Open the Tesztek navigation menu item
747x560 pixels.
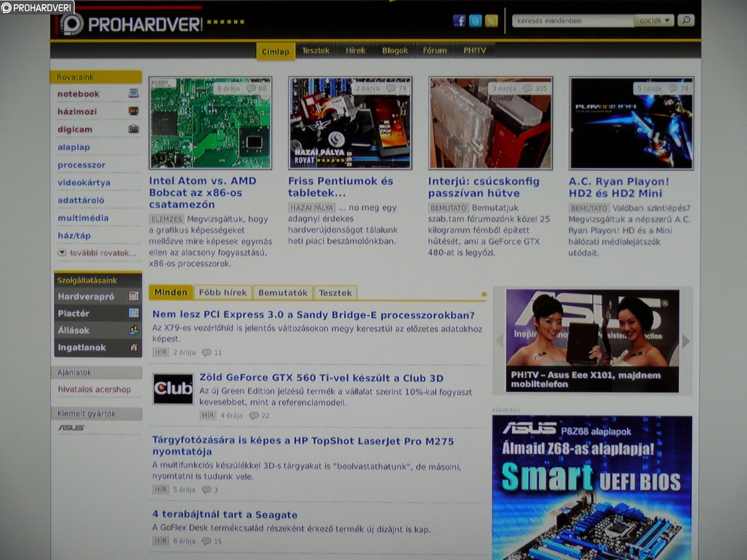pos(316,50)
